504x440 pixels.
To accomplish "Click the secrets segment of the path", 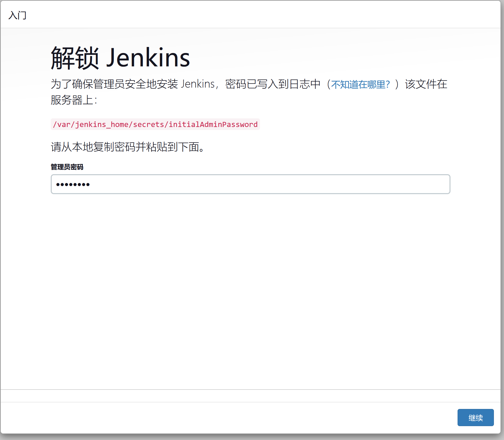I will coord(148,124).
